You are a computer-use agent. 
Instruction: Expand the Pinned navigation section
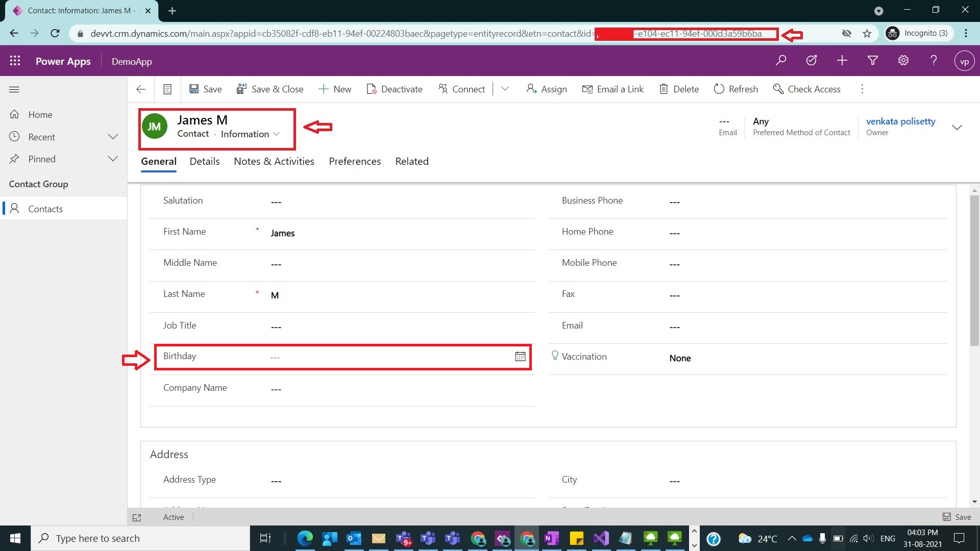click(x=113, y=159)
